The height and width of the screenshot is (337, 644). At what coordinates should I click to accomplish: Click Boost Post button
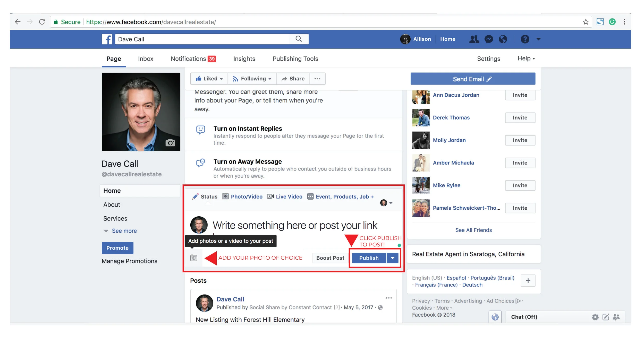point(330,258)
